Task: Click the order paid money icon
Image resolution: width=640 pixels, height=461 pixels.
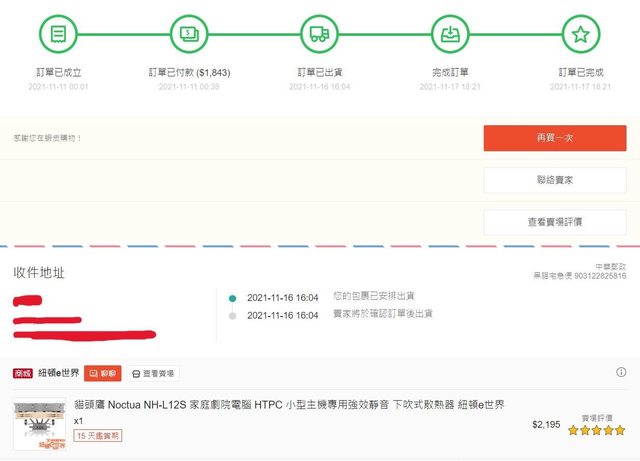Action: click(189, 34)
